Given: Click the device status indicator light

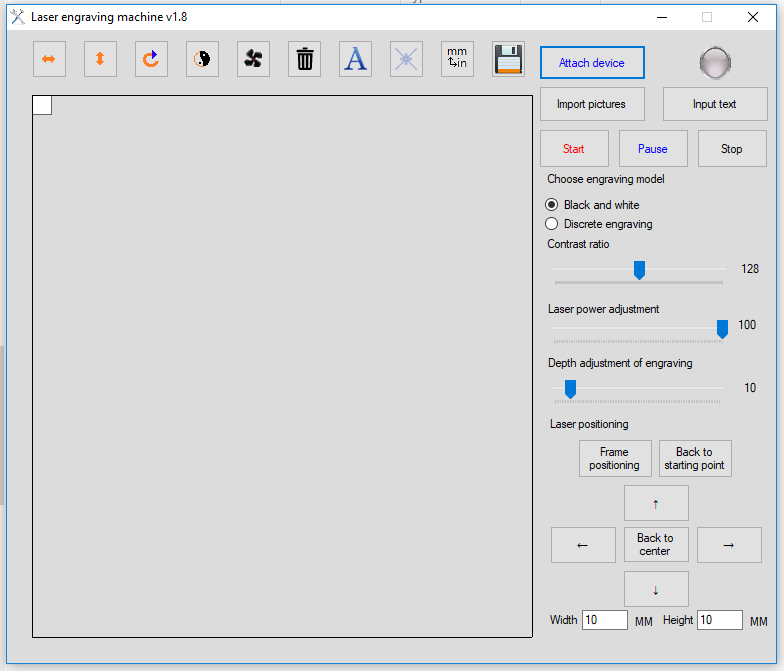Looking at the screenshot, I should pos(715,63).
